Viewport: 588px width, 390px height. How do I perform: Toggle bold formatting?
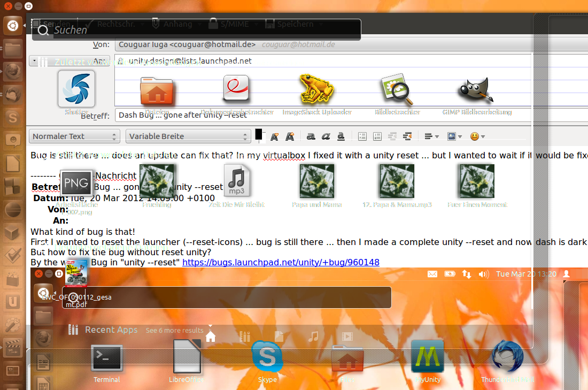[311, 136]
